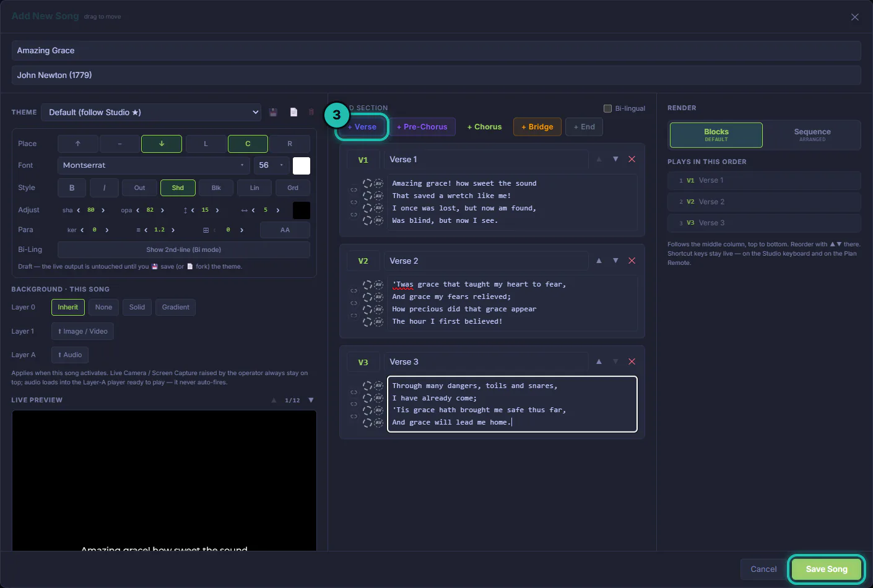Show the next live preview slide
The image size is (873, 588).
point(311,400)
